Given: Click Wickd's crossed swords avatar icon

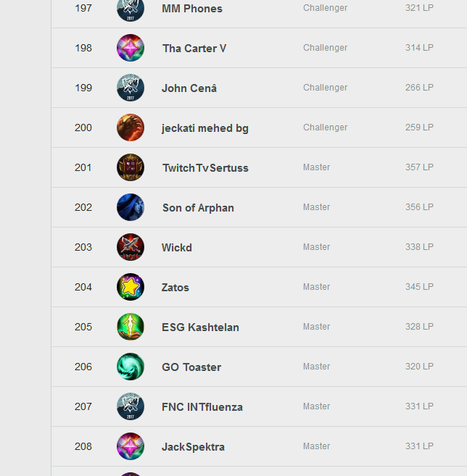Looking at the screenshot, I should (x=131, y=247).
